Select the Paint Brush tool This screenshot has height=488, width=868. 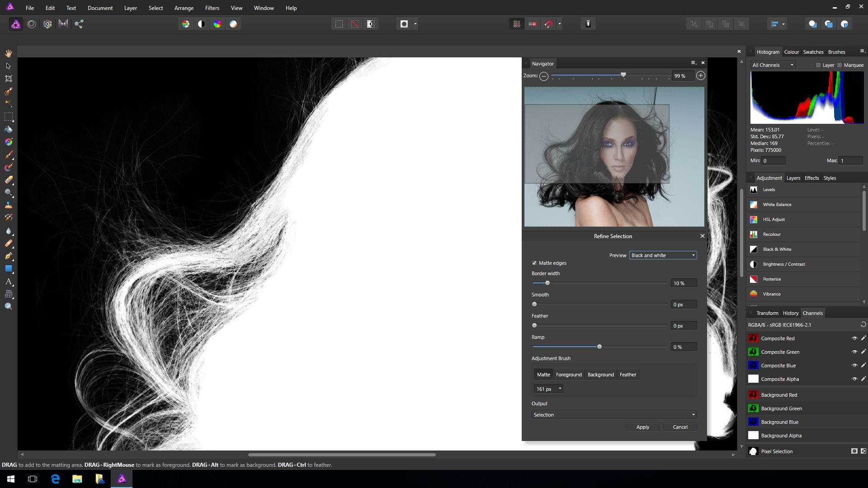(8, 155)
